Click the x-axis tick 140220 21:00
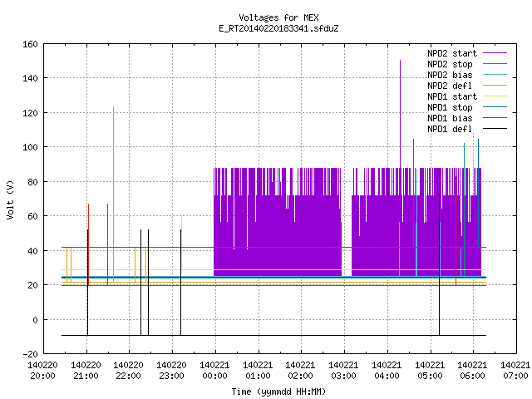This screenshot has width=532, height=399. coord(86,371)
